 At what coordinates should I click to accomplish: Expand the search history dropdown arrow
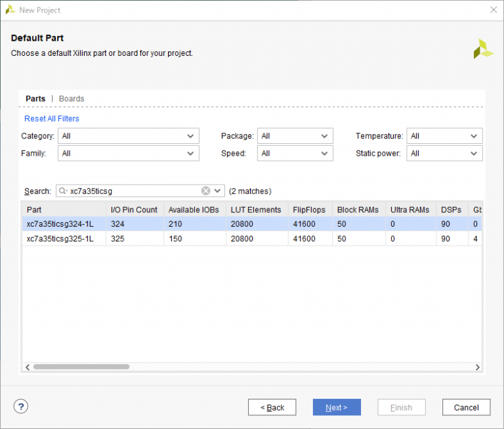[218, 191]
